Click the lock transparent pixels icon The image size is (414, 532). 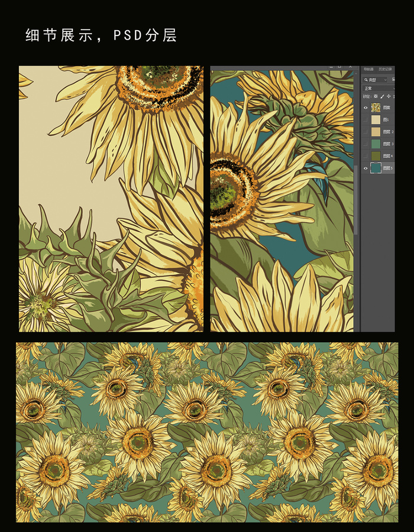pos(376,96)
